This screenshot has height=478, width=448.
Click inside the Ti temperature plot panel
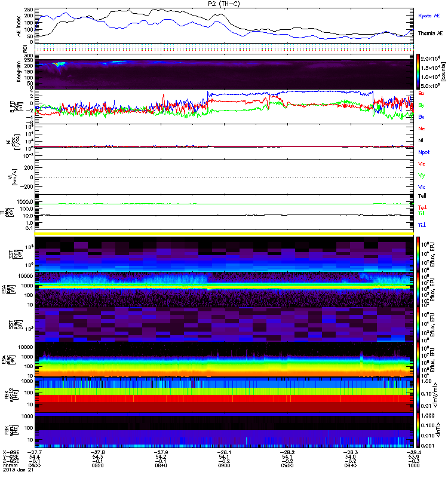coord(225,212)
